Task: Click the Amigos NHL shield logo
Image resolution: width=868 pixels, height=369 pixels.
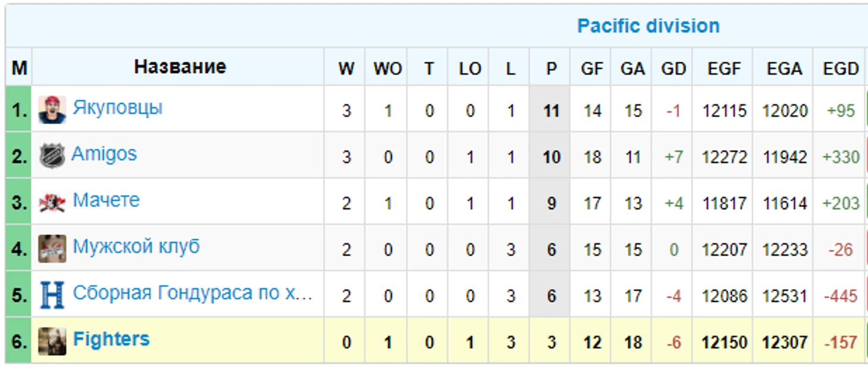Action: pos(52,156)
